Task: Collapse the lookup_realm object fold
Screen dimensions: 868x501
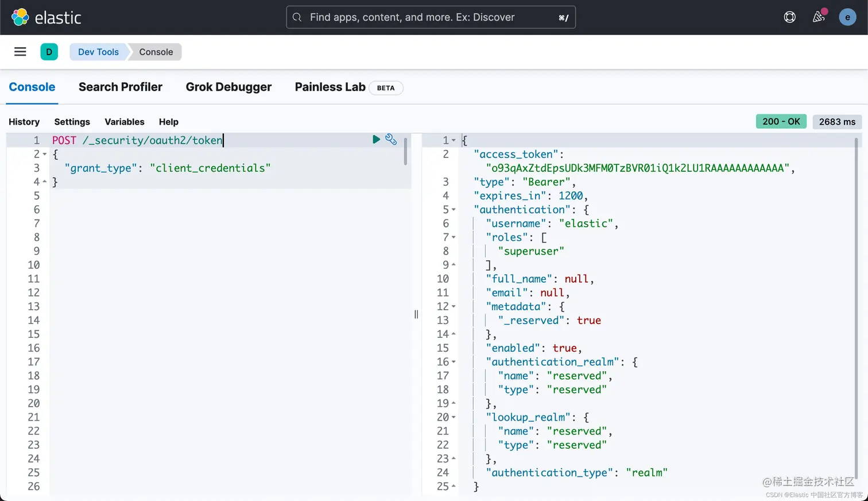Action: click(x=454, y=418)
